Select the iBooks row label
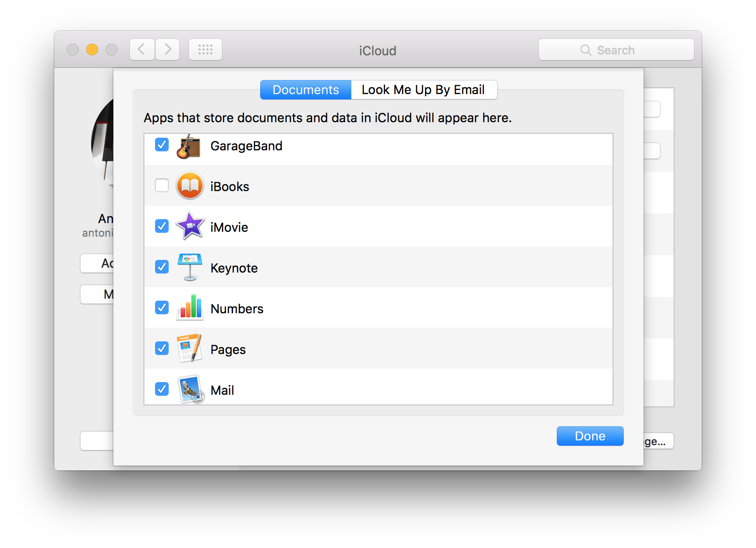Viewport: 756px width, 548px height. pyautogui.click(x=230, y=187)
